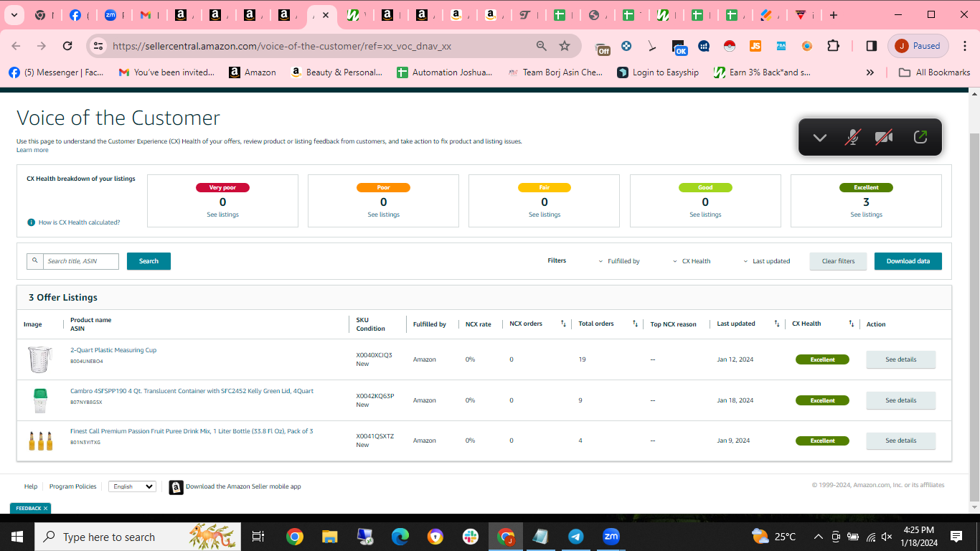Click the teal Search button
980x551 pixels.
(149, 261)
